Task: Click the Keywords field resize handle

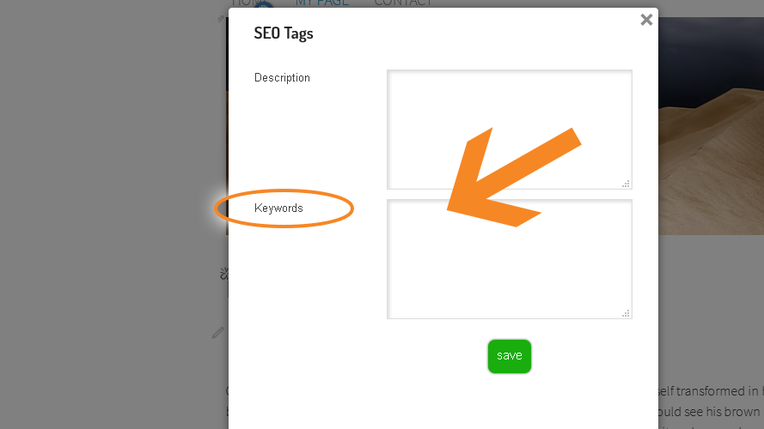Action: (x=626, y=313)
